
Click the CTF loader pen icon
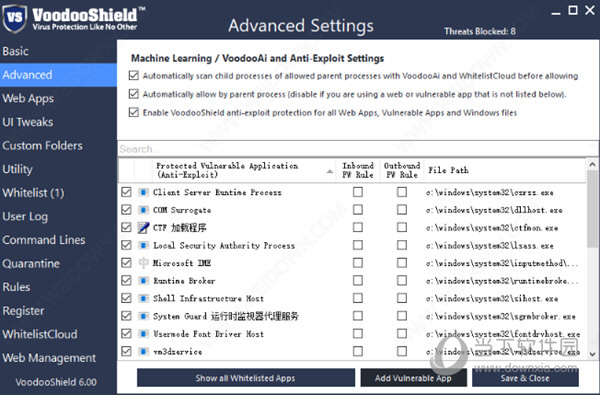point(143,228)
